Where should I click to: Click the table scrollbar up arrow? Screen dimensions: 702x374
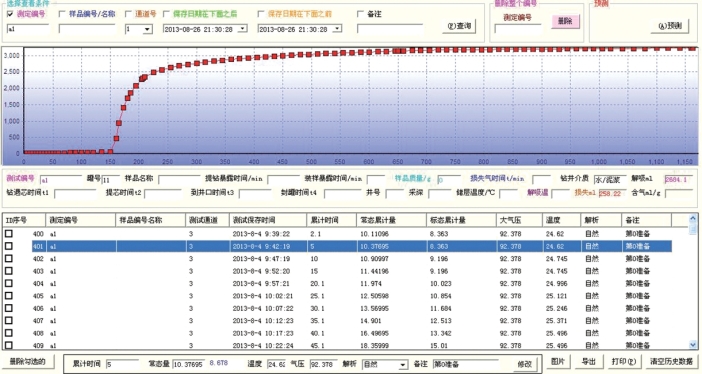tap(693, 219)
